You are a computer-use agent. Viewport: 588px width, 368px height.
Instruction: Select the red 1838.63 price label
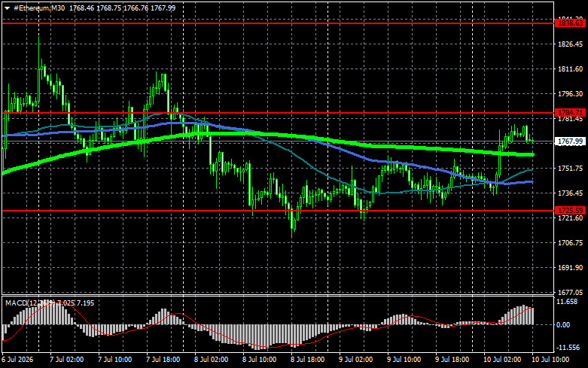click(570, 23)
